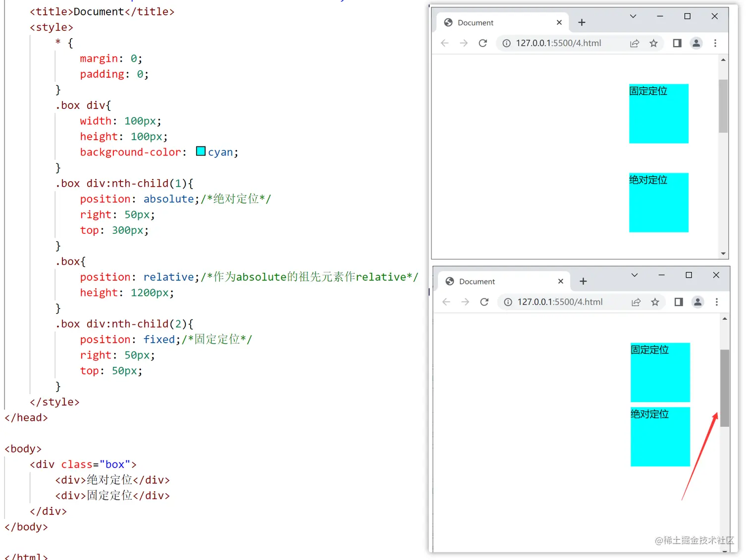Close the lower browser window
The width and height of the screenshot is (749, 560).
coord(716,275)
